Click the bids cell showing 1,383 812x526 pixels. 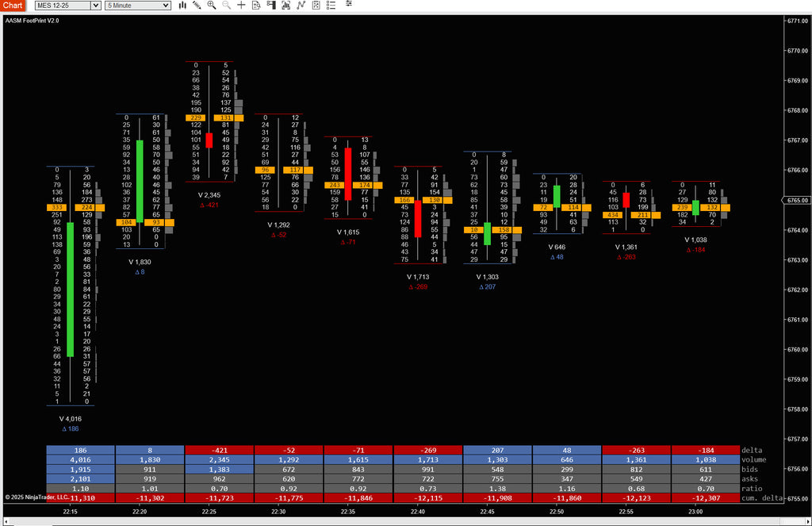click(220, 470)
